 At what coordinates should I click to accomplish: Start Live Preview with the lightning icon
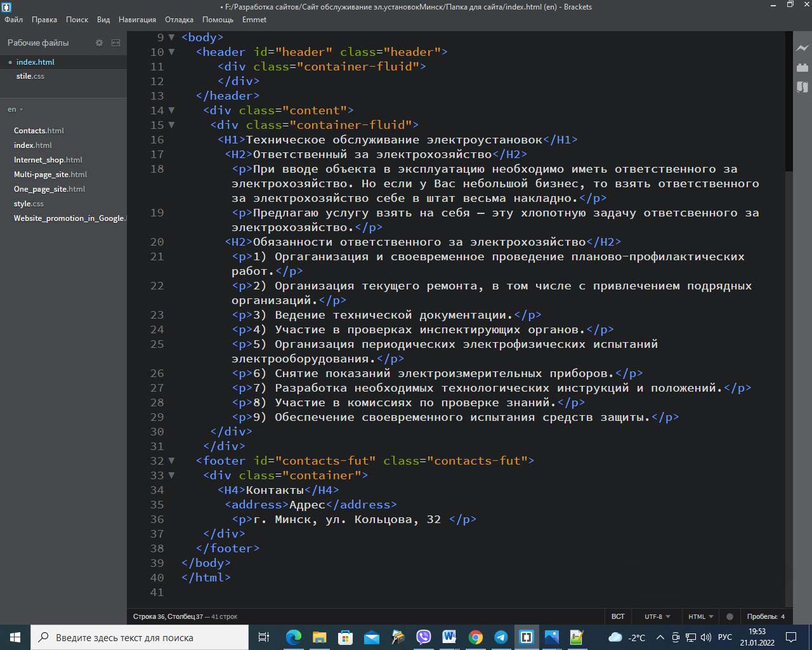tap(802, 48)
